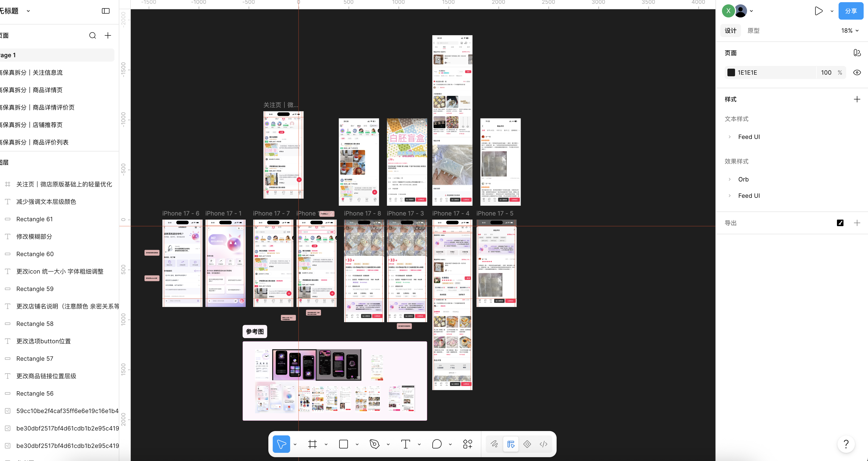
Task: Toggle the left sidebar panel icon
Action: tap(106, 11)
